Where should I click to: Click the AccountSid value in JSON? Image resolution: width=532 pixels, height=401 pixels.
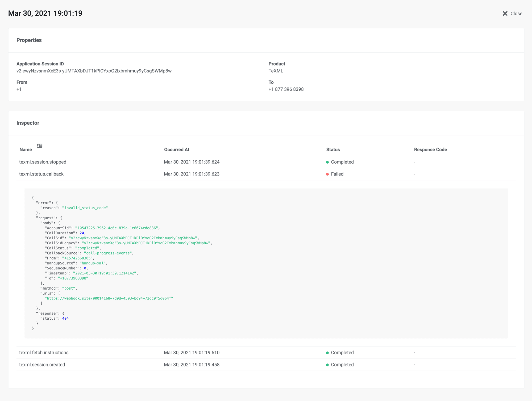[x=117, y=228]
